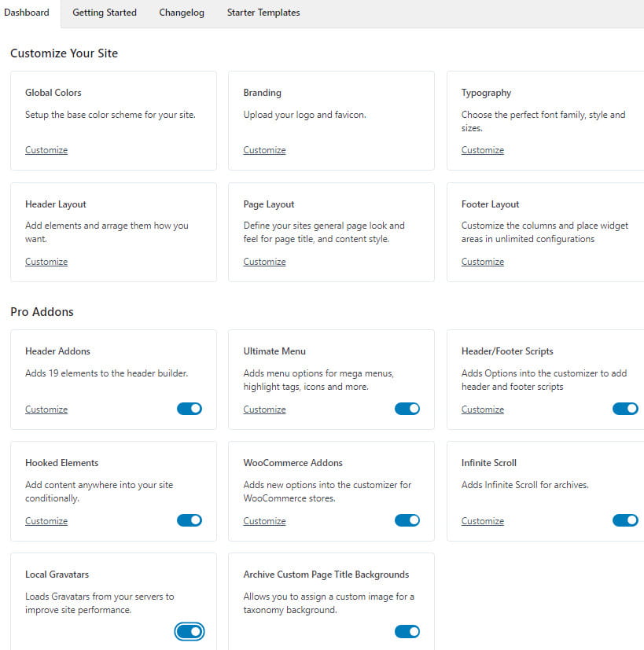
Task: Open the Starter Templates tab
Action: point(263,13)
